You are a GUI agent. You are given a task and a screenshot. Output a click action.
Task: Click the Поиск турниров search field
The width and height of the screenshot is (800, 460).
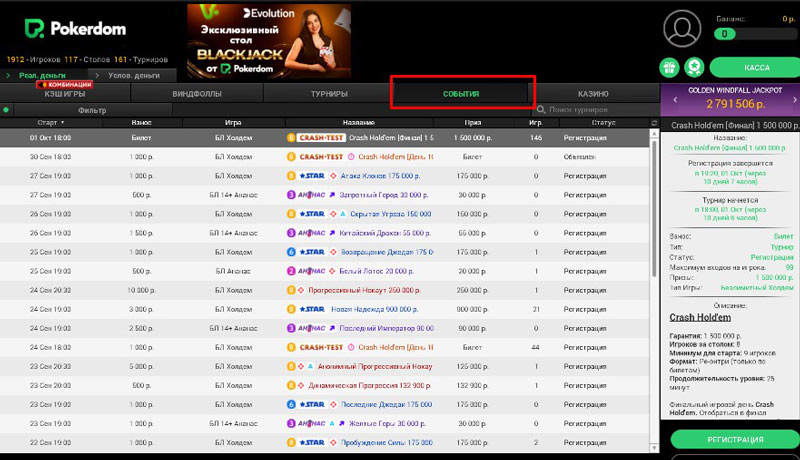tap(595, 110)
